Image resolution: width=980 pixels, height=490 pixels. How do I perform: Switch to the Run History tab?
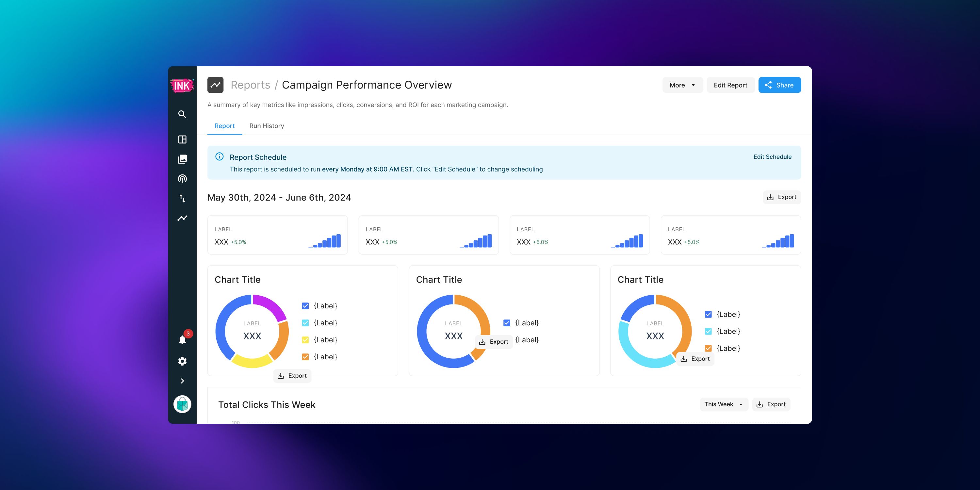click(266, 126)
